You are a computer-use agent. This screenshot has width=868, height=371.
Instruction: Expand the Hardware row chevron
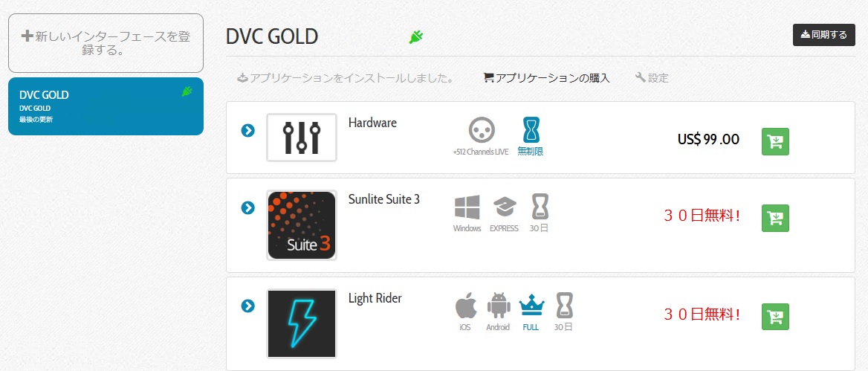point(248,130)
